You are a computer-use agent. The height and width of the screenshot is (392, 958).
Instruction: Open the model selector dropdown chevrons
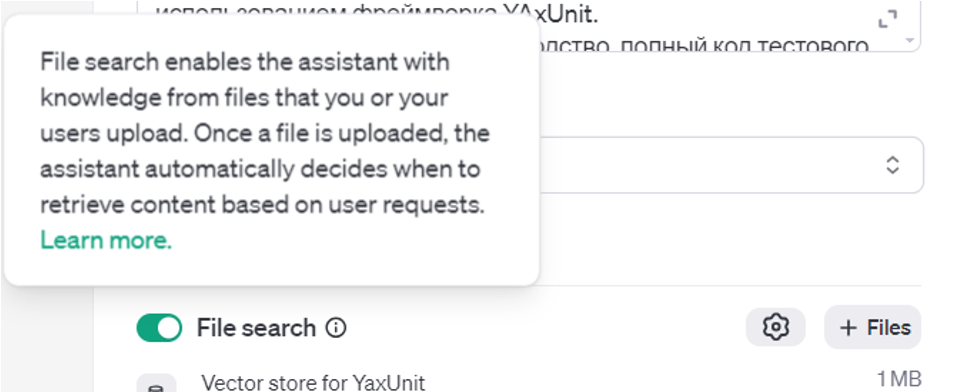(x=893, y=165)
